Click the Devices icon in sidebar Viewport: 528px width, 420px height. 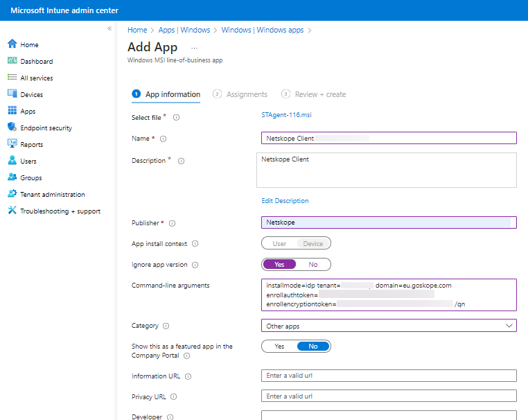click(x=12, y=94)
